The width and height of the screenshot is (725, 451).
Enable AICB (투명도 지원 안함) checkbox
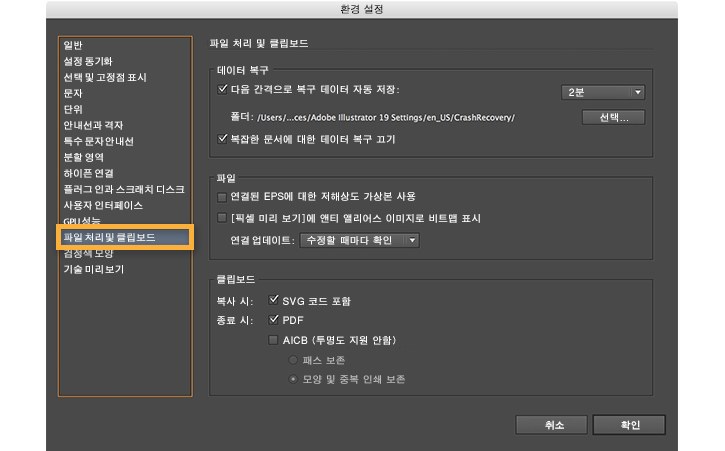click(x=273, y=340)
